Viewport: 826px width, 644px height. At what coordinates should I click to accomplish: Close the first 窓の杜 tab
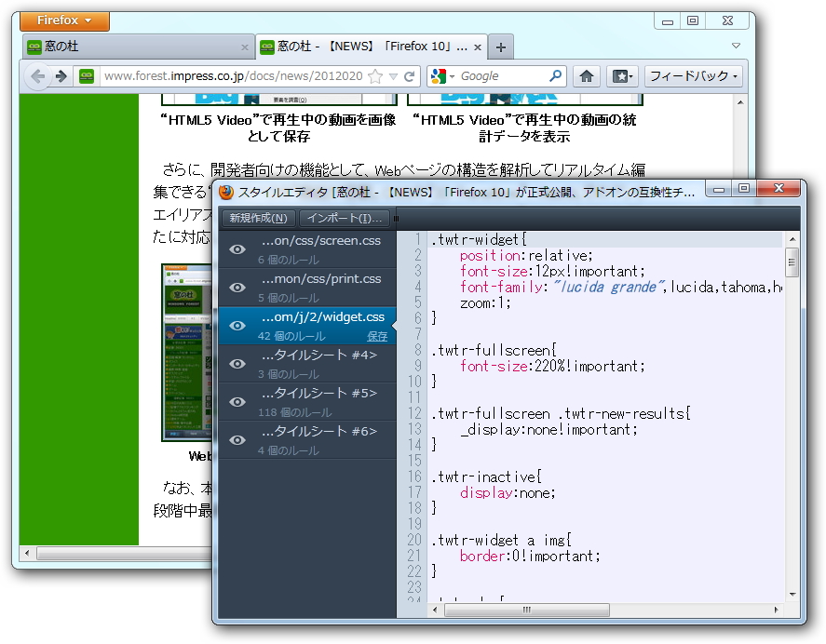coord(244,47)
